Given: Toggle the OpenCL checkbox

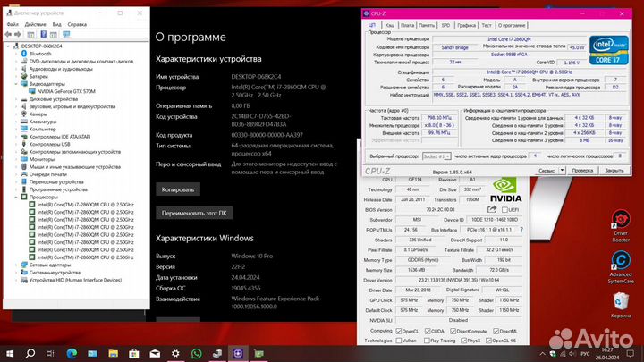Looking at the screenshot, I should point(398,331).
